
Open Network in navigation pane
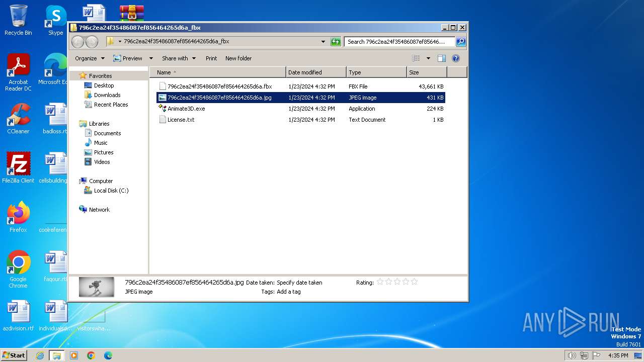click(x=99, y=210)
